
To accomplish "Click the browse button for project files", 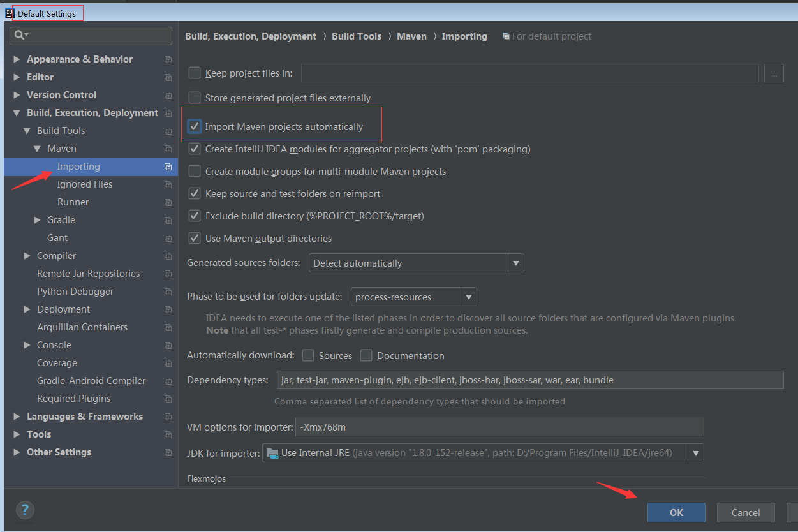I will click(774, 73).
